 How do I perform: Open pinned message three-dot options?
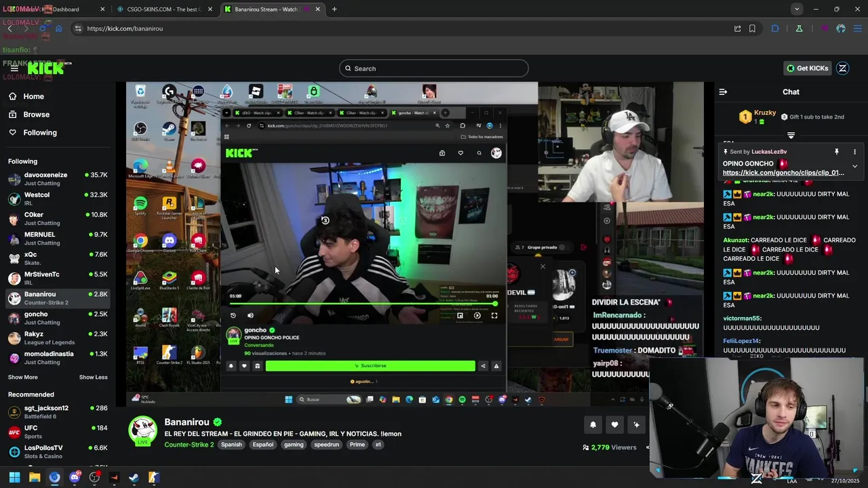pyautogui.click(x=854, y=152)
